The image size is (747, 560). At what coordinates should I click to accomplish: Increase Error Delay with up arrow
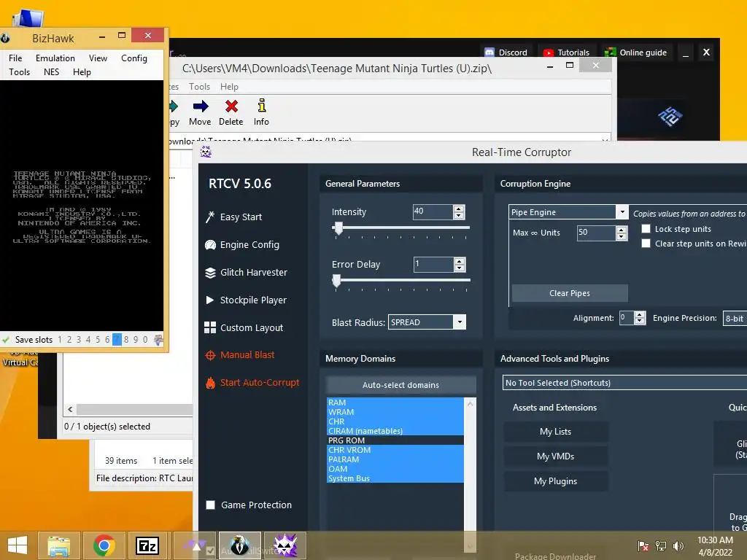coord(460,261)
